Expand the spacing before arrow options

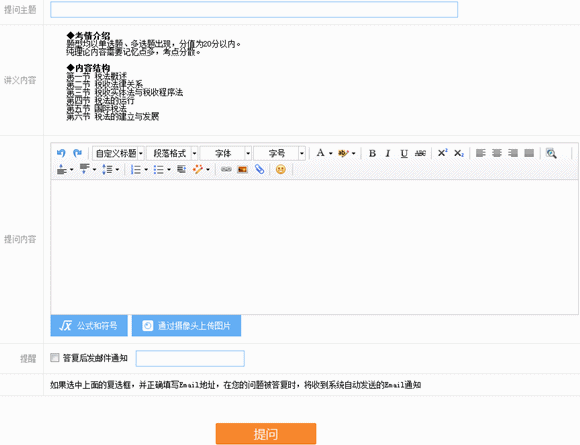(x=71, y=169)
